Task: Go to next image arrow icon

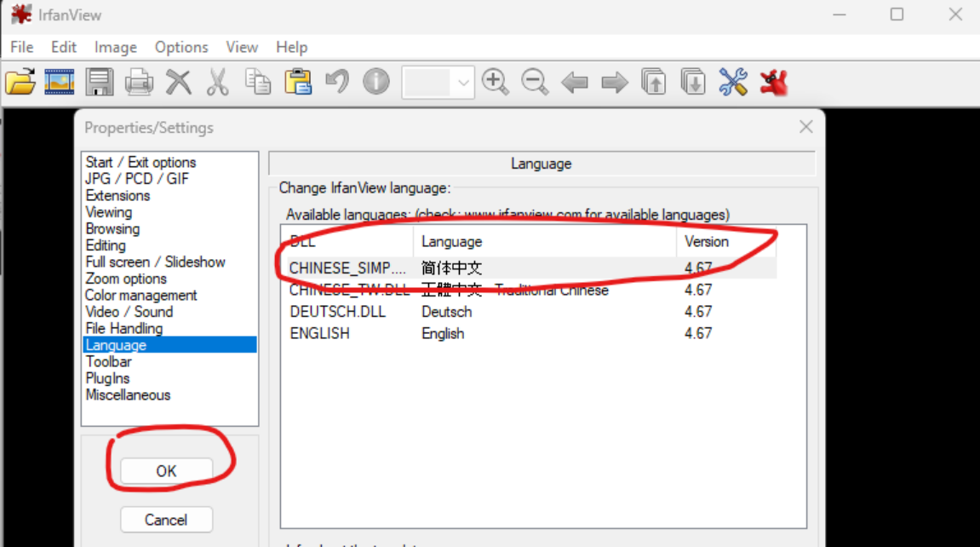Action: click(x=615, y=82)
